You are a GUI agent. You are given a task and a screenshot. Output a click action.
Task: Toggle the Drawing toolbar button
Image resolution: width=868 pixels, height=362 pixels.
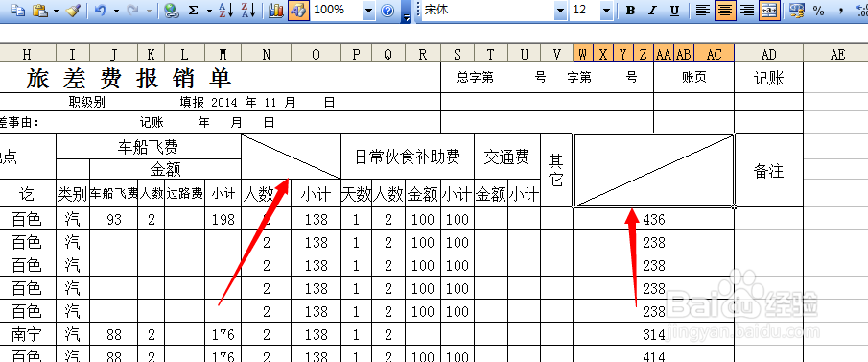(298, 10)
